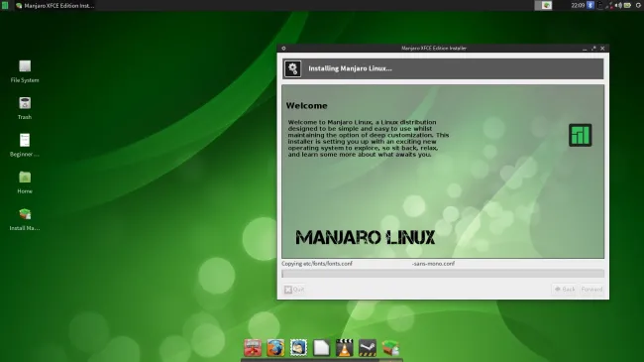This screenshot has width=644, height=362.
Task: Launch Firefox from the dock
Action: tap(275, 347)
